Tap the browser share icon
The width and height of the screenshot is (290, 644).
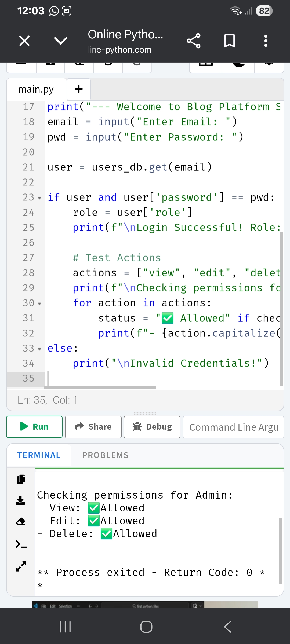click(194, 41)
